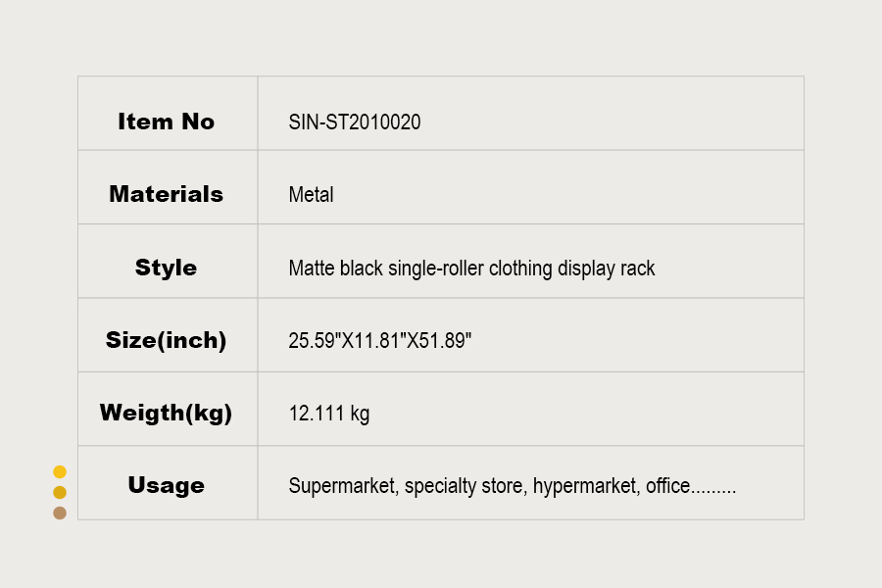Viewport: 882px width, 588px height.
Task: Select the "Size(inch)" row label
Action: click(166, 340)
